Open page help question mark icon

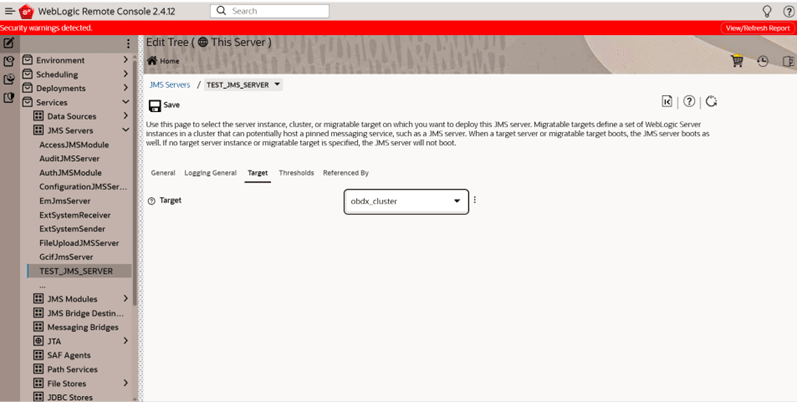[x=689, y=101]
